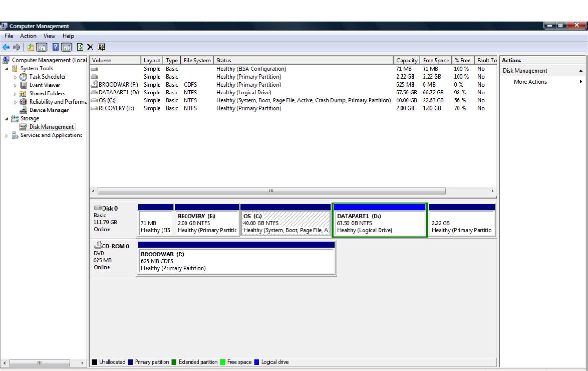The height and width of the screenshot is (371, 588).
Task: Select the Shared Folders icon
Action: pos(23,93)
